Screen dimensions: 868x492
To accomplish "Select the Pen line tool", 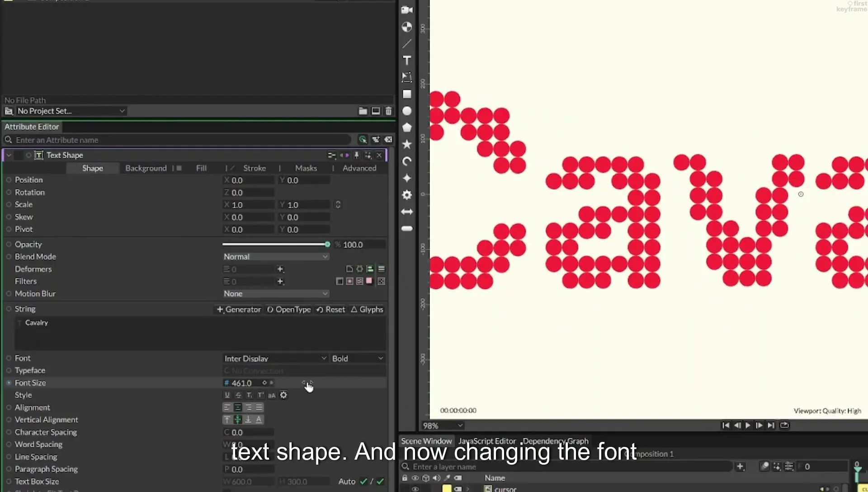I will [407, 43].
